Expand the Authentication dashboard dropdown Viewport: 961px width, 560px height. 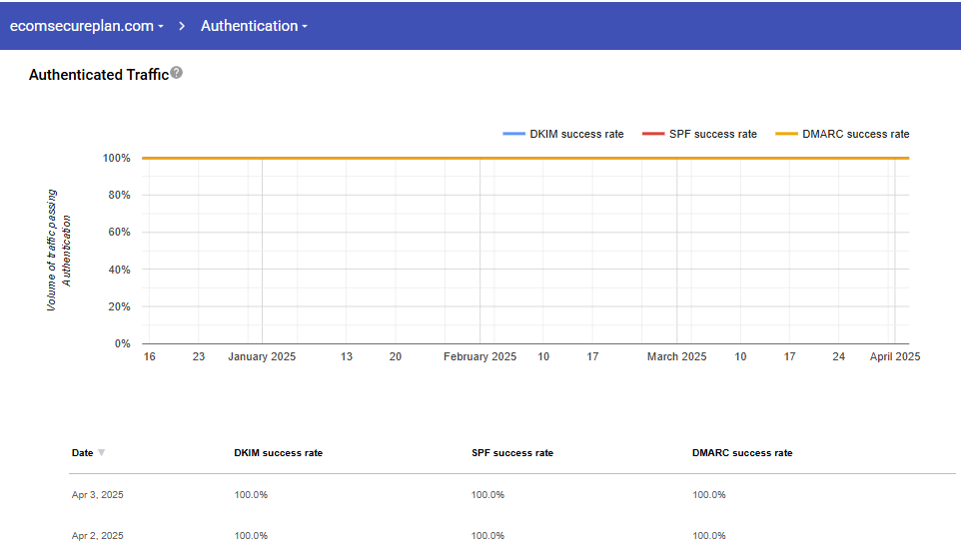[x=254, y=26]
